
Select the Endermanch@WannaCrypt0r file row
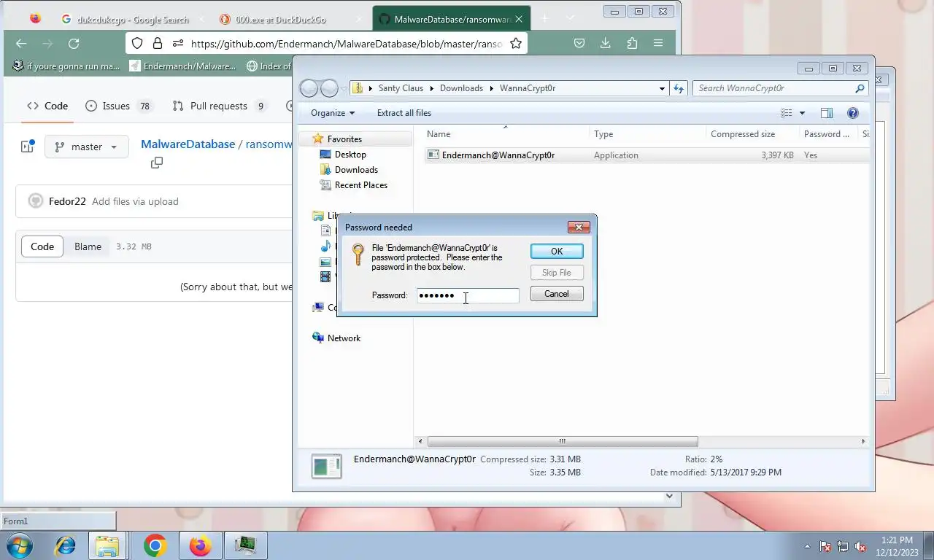click(646, 155)
